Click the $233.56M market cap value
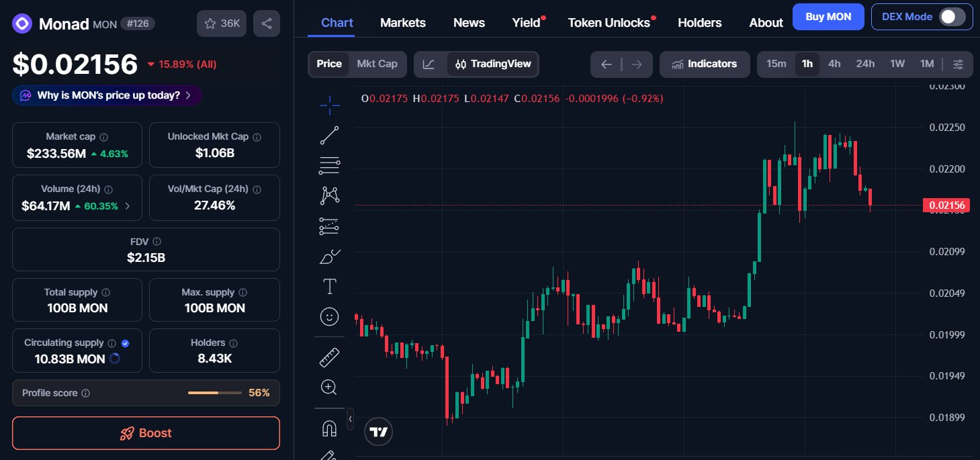Screen dimensions: 980x460 (56, 154)
